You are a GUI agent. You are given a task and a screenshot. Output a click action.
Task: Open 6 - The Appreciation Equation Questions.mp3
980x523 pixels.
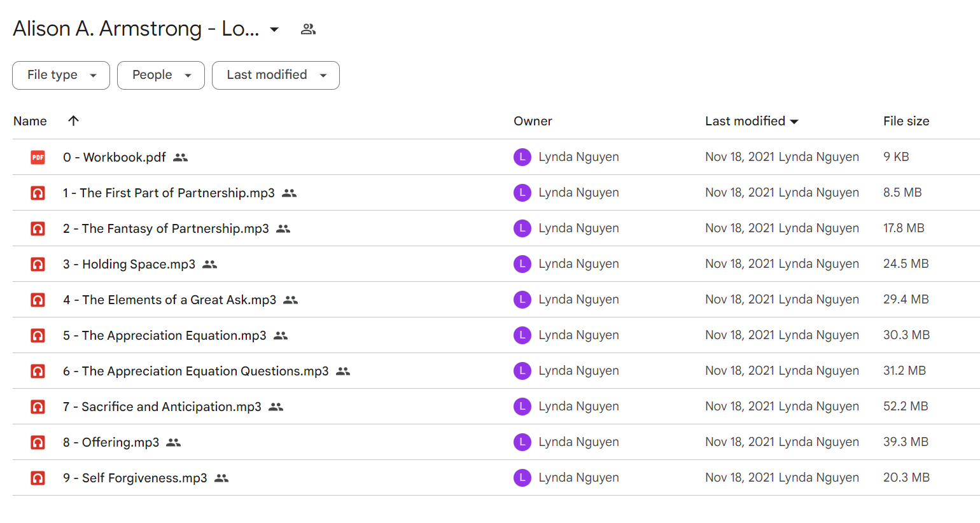pyautogui.click(x=196, y=371)
